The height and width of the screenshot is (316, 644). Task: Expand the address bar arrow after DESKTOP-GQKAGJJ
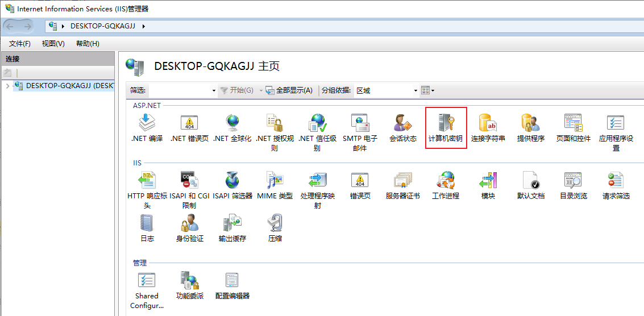[x=144, y=26]
